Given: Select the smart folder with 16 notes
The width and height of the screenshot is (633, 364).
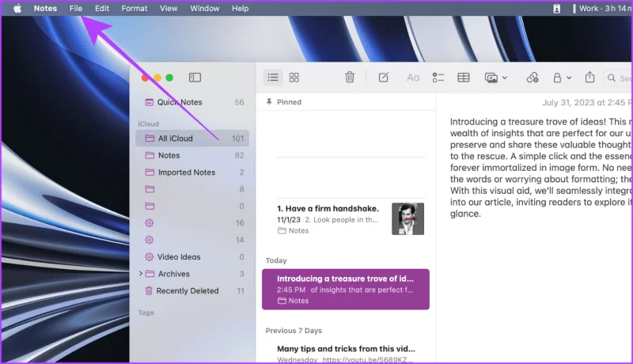Looking at the screenshot, I should pyautogui.click(x=192, y=223).
